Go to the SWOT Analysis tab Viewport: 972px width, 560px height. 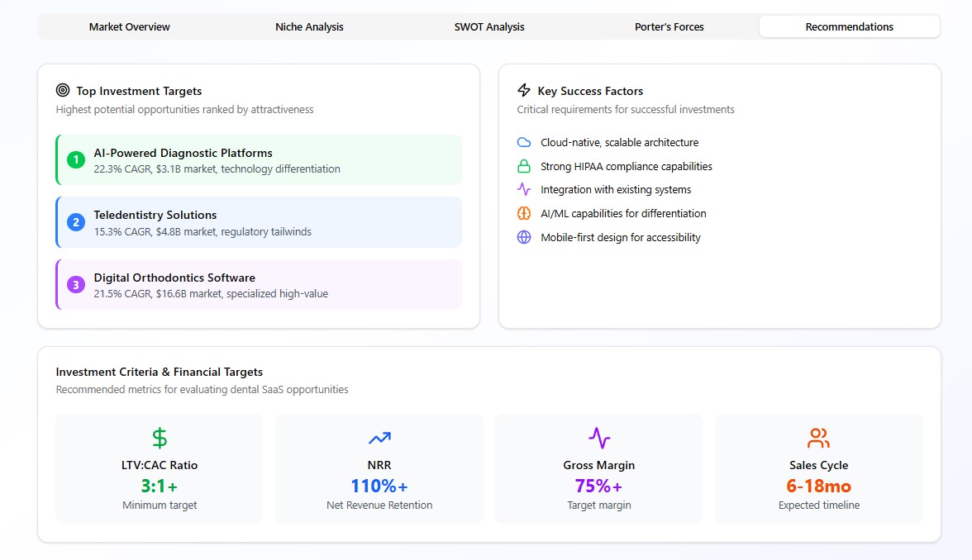point(489,26)
